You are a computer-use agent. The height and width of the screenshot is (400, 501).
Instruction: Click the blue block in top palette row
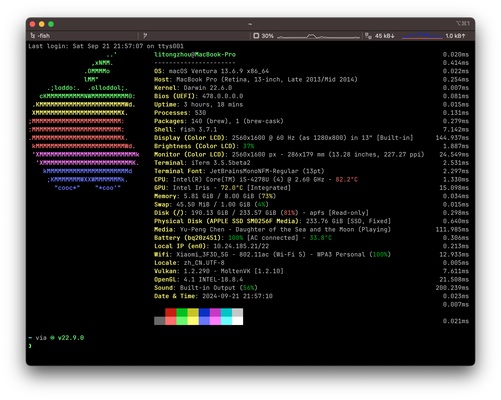pos(204,312)
